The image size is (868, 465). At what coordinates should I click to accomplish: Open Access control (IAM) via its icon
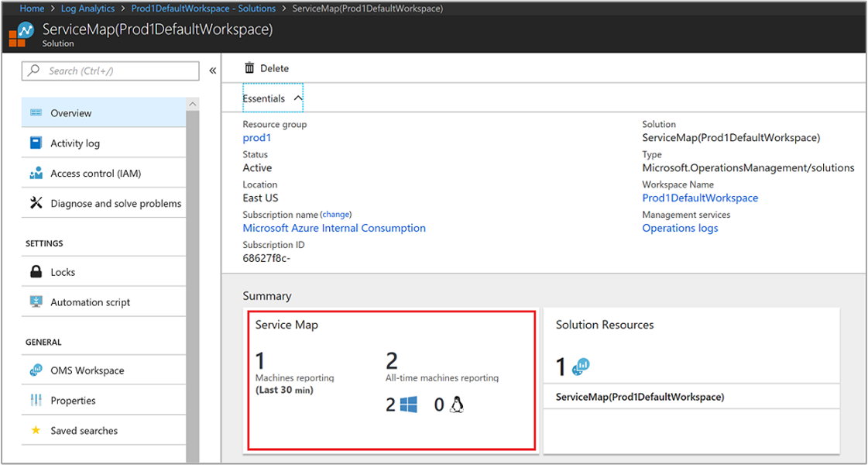click(x=35, y=173)
